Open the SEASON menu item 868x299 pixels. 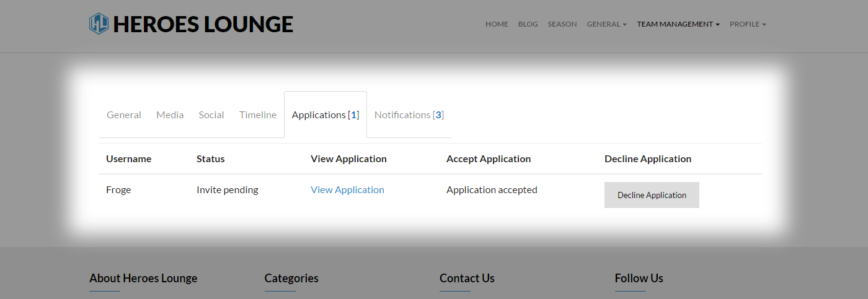tap(562, 24)
